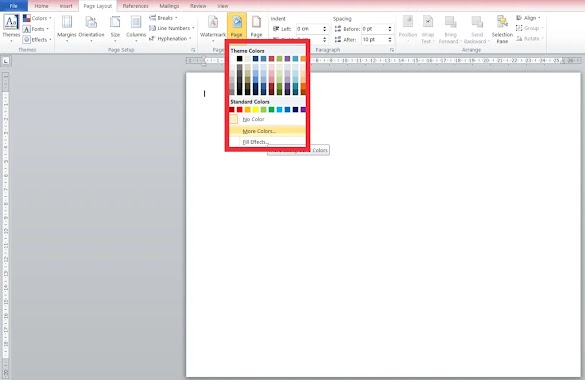Image resolution: width=585 pixels, height=380 pixels.
Task: Pick red theme color swatch in top row
Action: coord(272,59)
